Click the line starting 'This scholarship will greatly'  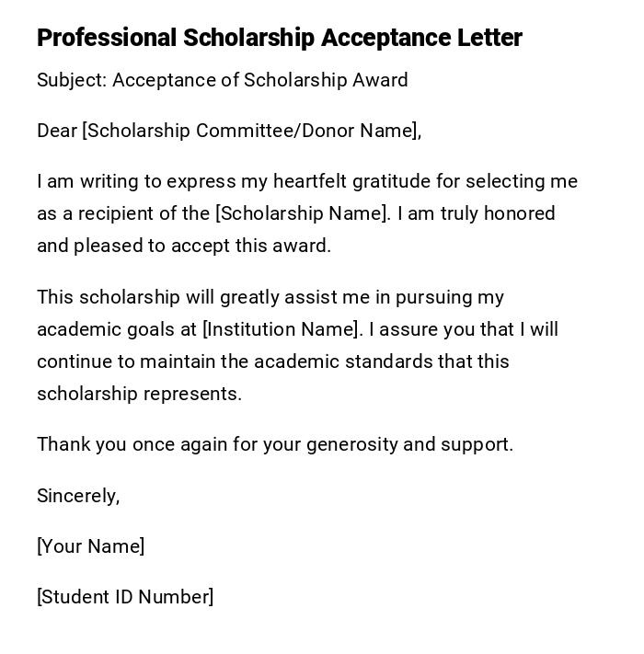pos(184,297)
